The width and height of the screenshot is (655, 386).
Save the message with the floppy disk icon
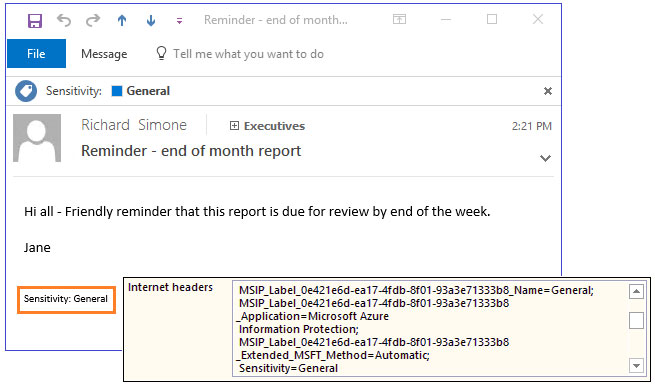35,20
